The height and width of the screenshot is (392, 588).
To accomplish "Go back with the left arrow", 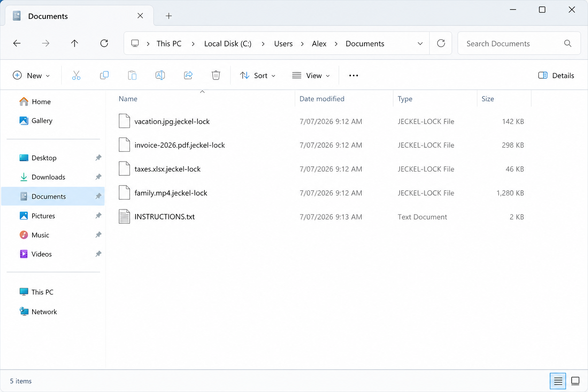I will tap(17, 43).
